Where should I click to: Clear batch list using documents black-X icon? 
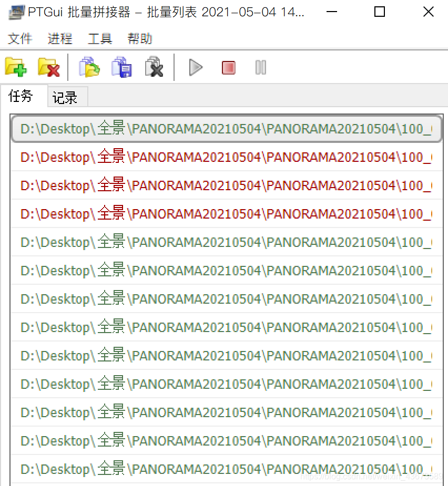[154, 67]
